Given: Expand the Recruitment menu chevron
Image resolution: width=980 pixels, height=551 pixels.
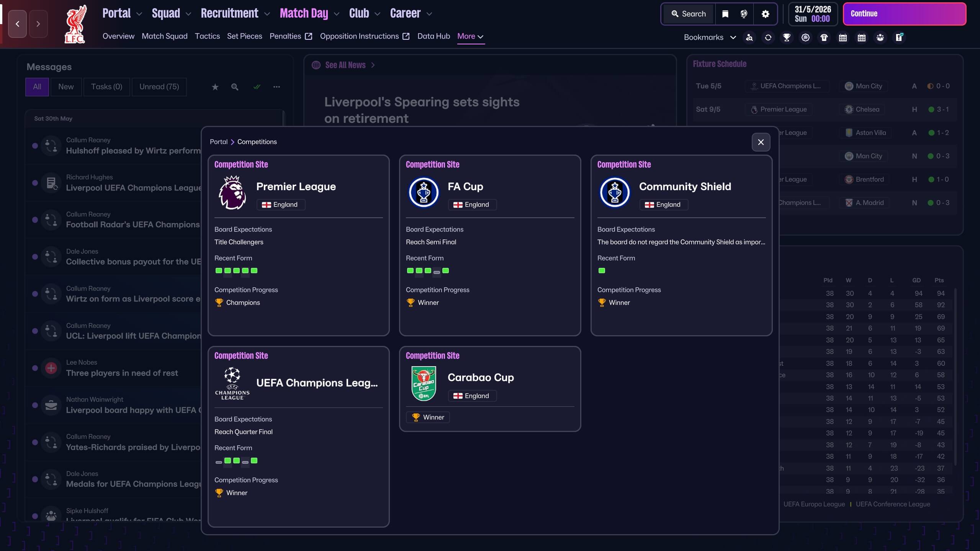Looking at the screenshot, I should click(267, 14).
